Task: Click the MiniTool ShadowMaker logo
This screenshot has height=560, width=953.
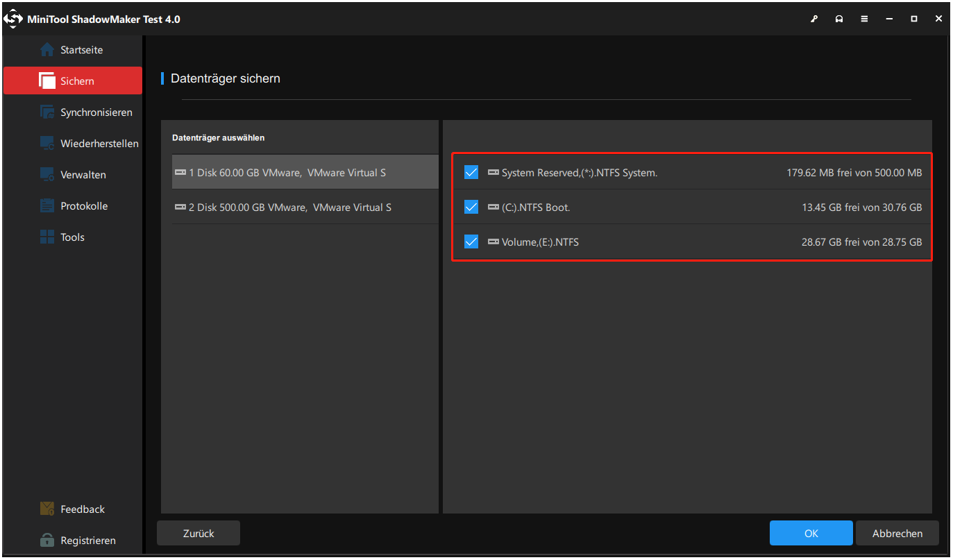Action: 13,19
